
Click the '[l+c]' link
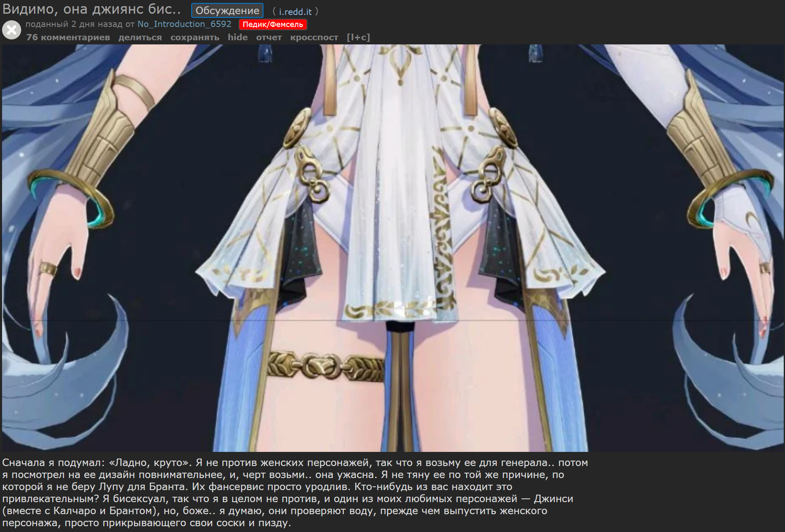(x=358, y=37)
